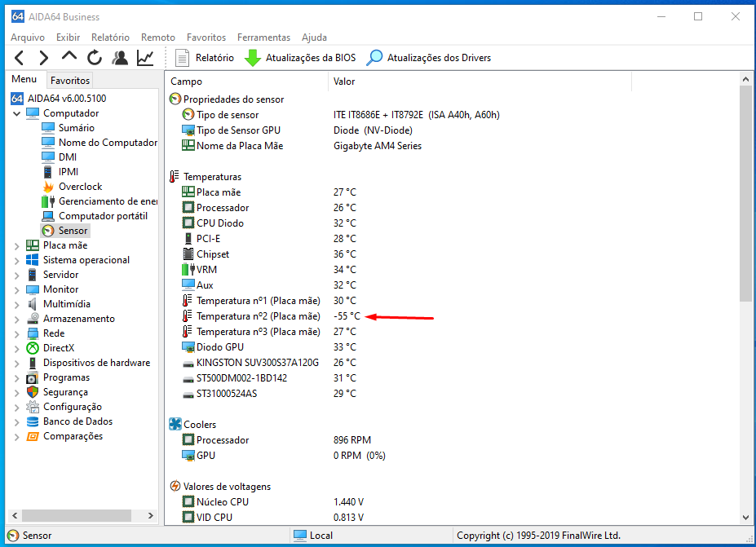
Task: Expand the Rede tree node
Action: pyautogui.click(x=17, y=334)
